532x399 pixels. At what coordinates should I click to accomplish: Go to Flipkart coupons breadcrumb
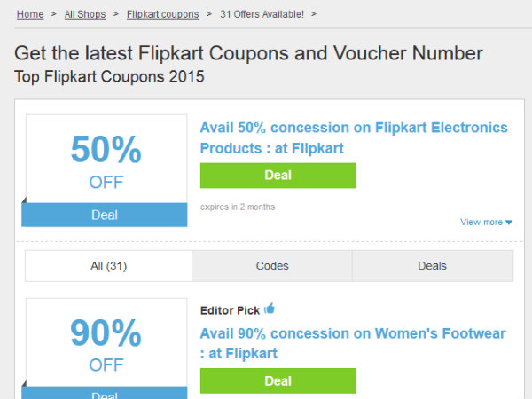(161, 14)
